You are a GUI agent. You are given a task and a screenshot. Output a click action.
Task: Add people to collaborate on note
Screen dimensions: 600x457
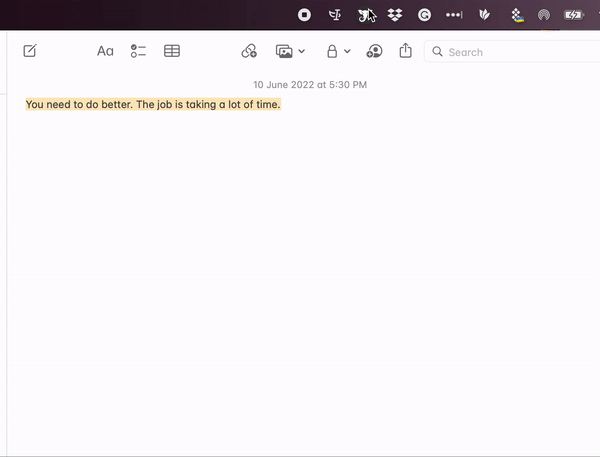point(374,51)
